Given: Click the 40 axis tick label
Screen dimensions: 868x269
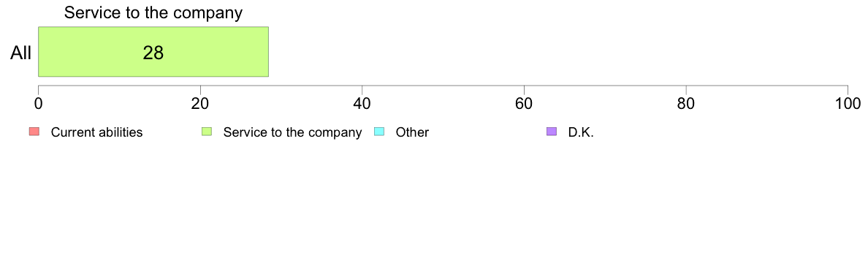Looking at the screenshot, I should pyautogui.click(x=362, y=104).
